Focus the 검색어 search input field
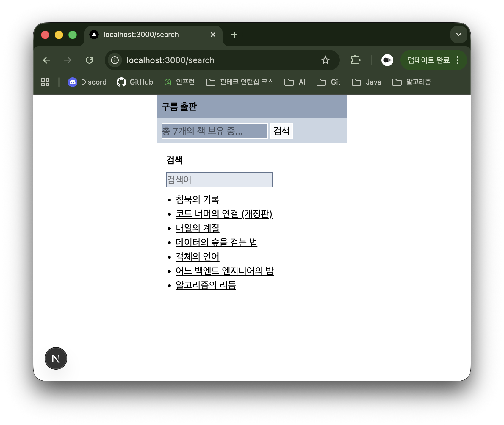The width and height of the screenshot is (504, 425). tap(219, 180)
